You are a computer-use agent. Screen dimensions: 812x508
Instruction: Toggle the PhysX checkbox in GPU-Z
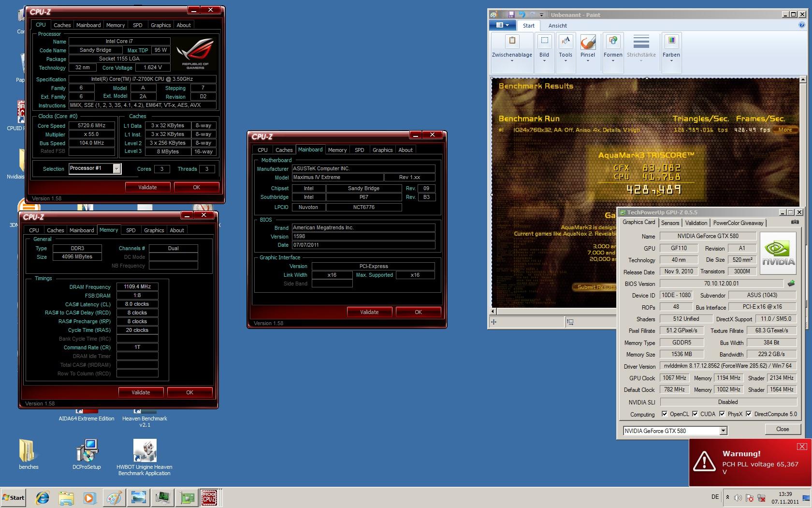point(722,414)
